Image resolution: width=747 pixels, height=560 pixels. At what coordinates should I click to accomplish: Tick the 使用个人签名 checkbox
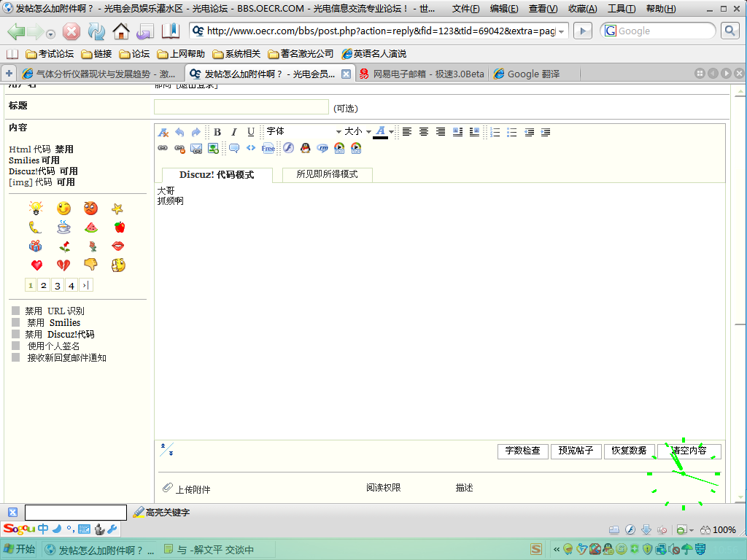coord(16,346)
